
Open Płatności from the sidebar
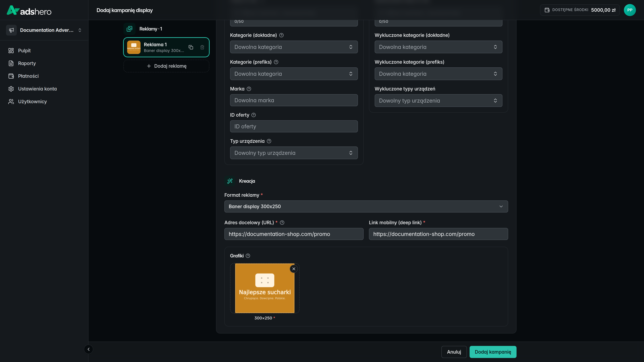point(28,76)
